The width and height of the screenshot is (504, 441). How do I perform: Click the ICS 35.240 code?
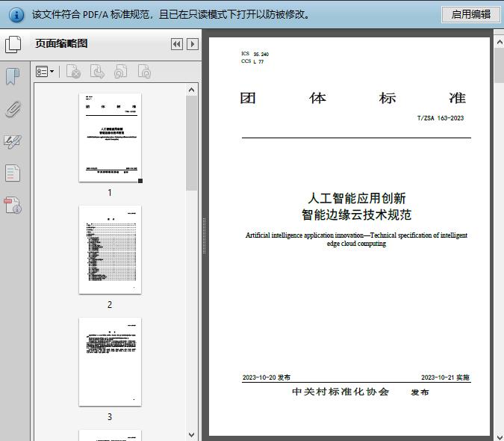[x=255, y=54]
